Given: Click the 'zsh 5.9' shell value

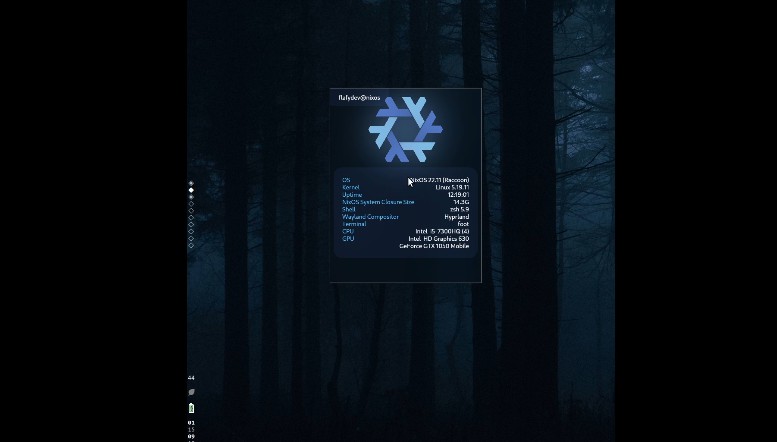Looking at the screenshot, I should pyautogui.click(x=459, y=209).
